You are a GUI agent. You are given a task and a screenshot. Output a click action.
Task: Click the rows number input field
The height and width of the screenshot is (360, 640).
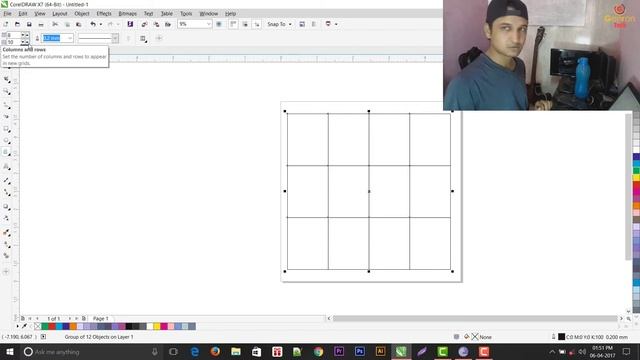click(x=13, y=42)
